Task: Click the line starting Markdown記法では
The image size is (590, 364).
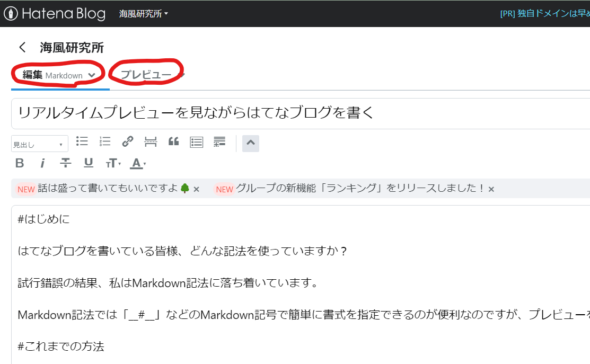Action: pyautogui.click(x=304, y=314)
